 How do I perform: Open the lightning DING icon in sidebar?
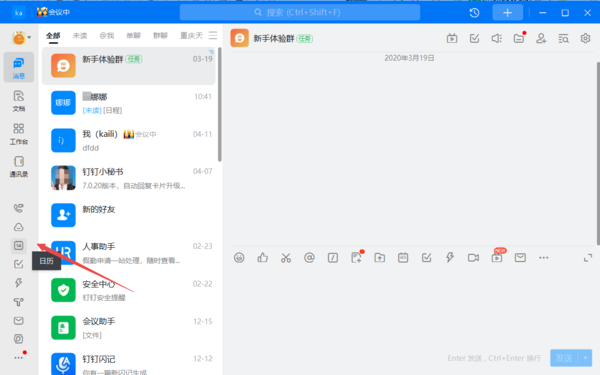(x=18, y=283)
